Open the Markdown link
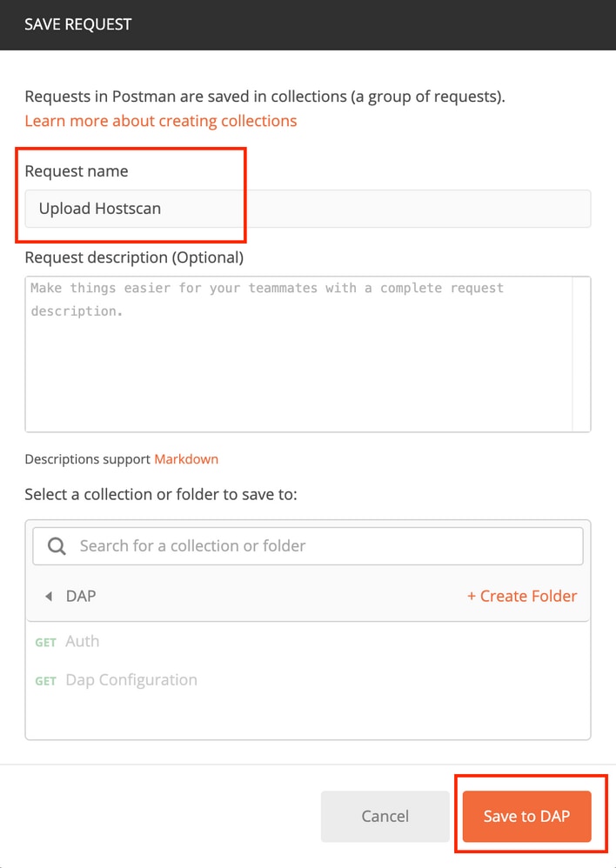 point(186,459)
